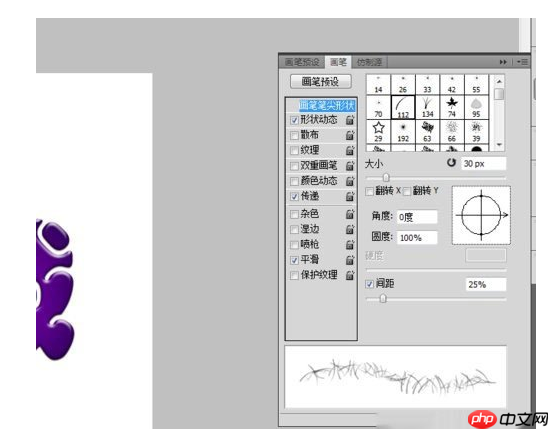Toggle the lock icon for 双重画笔
This screenshot has width=549, height=429.
click(x=350, y=166)
